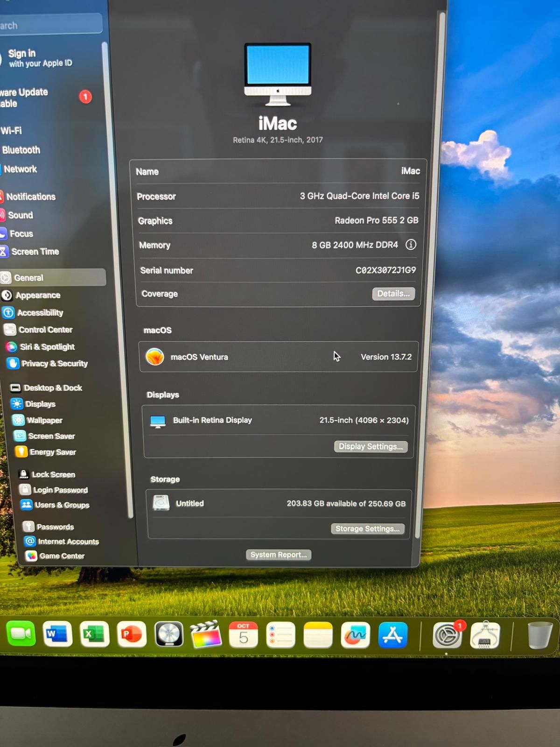
Task: Open Privacy & Security settings
Action: [x=47, y=363]
